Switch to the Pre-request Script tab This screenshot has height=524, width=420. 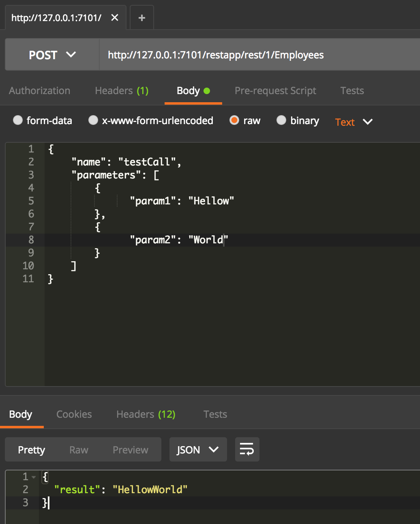pyautogui.click(x=275, y=90)
